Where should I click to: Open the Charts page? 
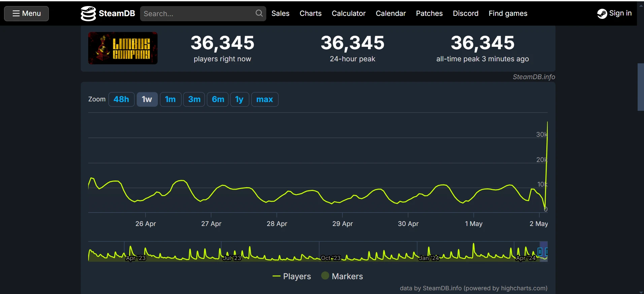[310, 13]
